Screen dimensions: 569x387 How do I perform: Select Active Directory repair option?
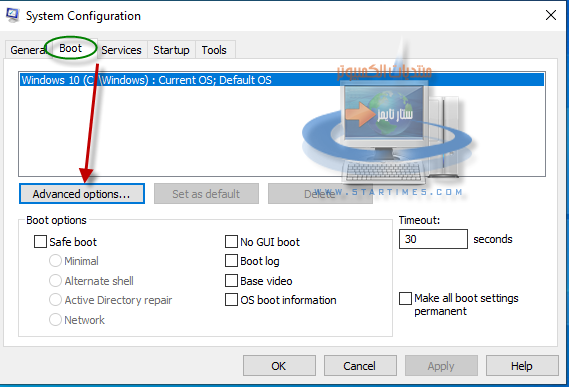[x=55, y=300]
